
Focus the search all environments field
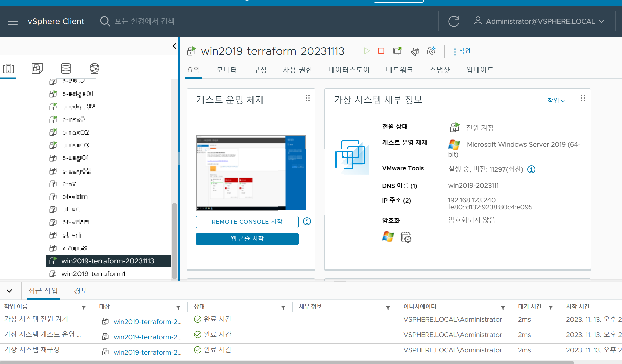145,21
